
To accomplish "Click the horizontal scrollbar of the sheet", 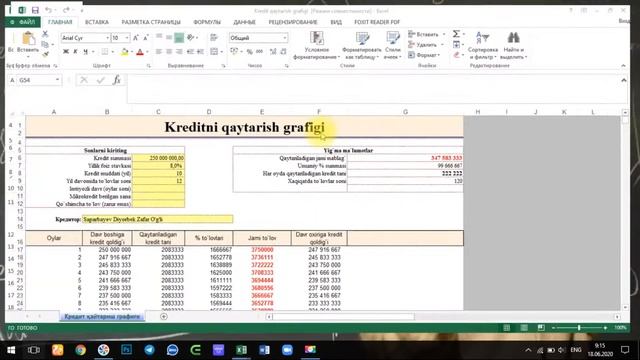I will click(x=344, y=316).
